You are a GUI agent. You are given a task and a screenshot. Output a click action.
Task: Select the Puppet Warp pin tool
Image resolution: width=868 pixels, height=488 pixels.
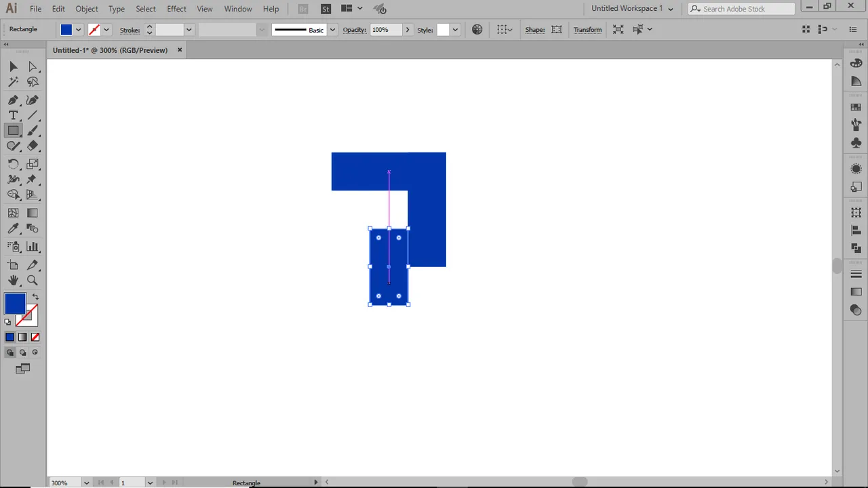tap(33, 180)
